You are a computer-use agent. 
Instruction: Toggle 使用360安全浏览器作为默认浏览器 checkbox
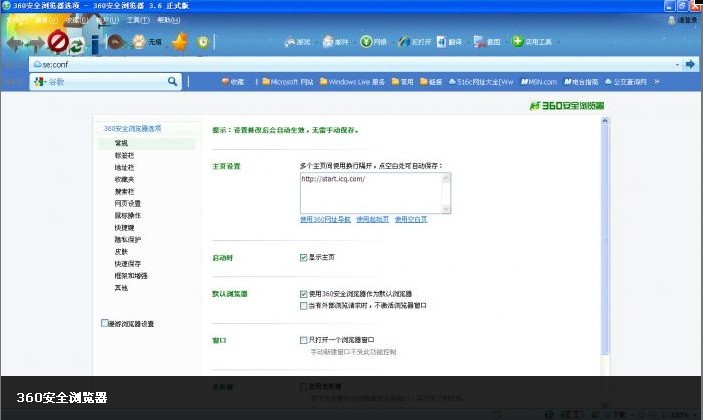[x=304, y=294]
